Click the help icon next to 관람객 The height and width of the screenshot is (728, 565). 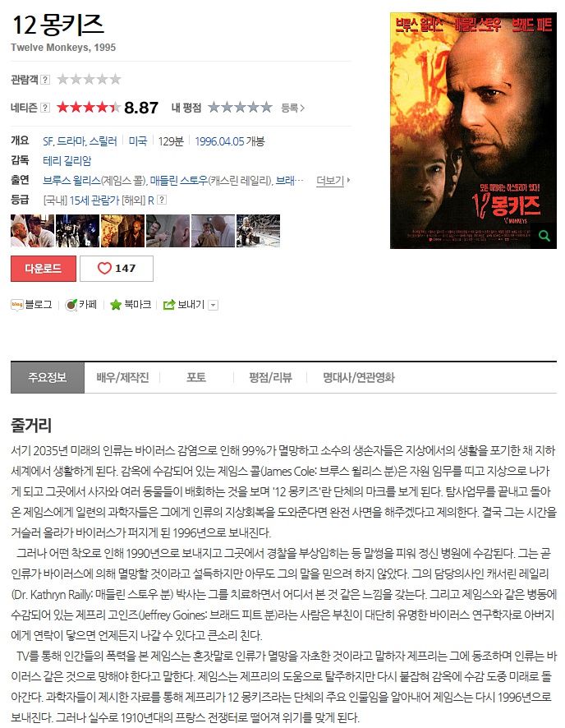pyautogui.click(x=45, y=80)
